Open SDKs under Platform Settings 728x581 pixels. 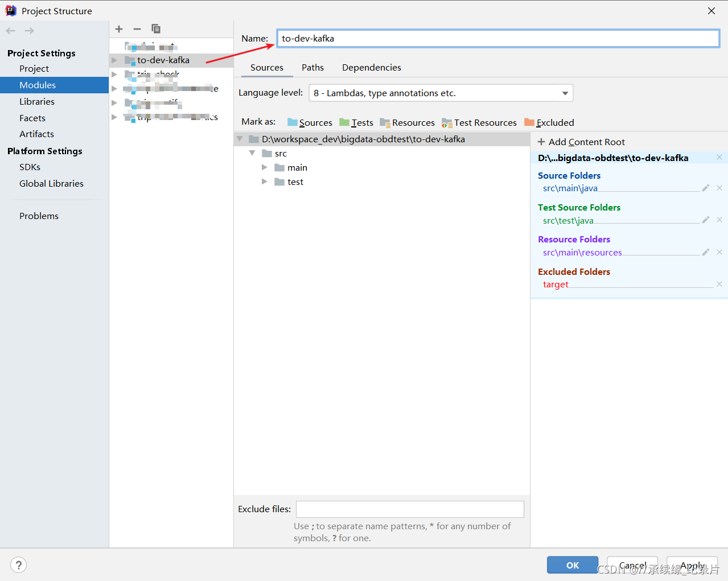[30, 167]
